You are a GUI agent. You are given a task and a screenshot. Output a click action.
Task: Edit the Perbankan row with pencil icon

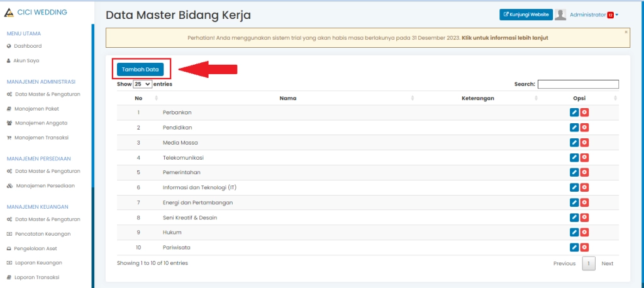coord(574,113)
